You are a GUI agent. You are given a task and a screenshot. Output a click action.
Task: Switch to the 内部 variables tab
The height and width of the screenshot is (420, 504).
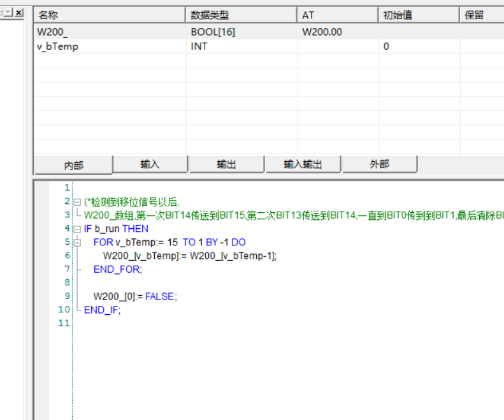(73, 165)
